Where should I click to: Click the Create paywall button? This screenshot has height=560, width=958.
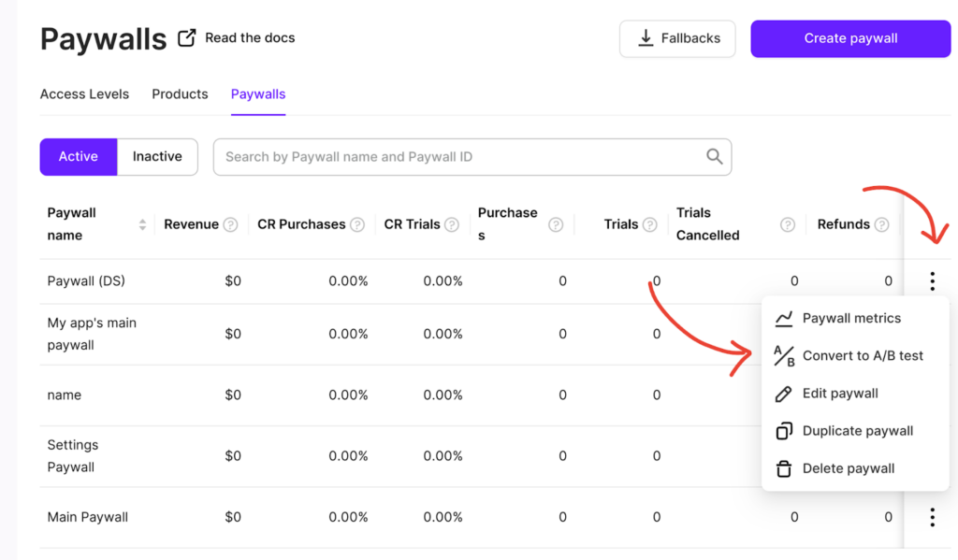850,38
